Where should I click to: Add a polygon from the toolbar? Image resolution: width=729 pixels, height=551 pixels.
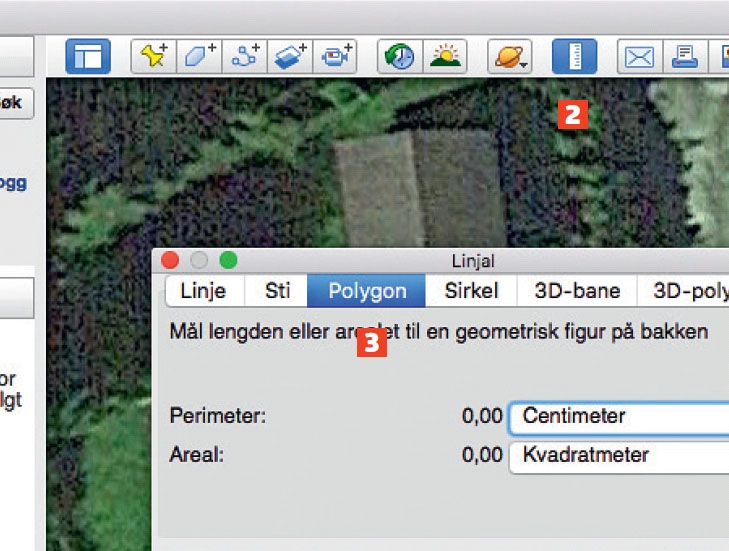[199, 57]
